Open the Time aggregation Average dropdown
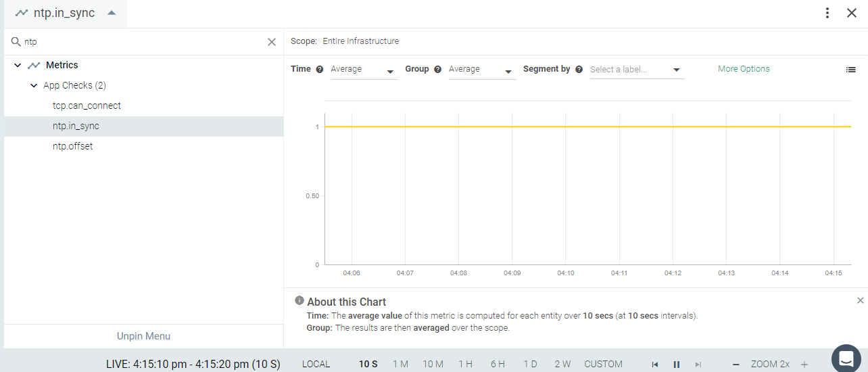 [364, 70]
